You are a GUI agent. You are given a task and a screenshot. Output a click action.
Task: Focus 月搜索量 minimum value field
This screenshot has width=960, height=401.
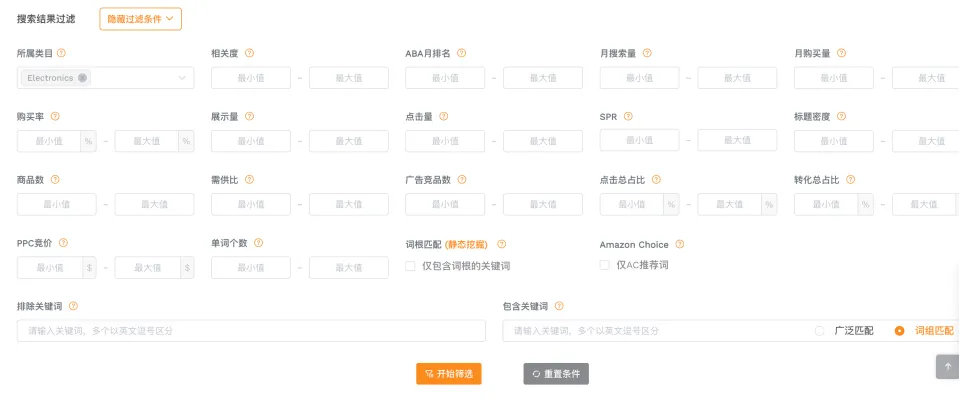click(640, 78)
